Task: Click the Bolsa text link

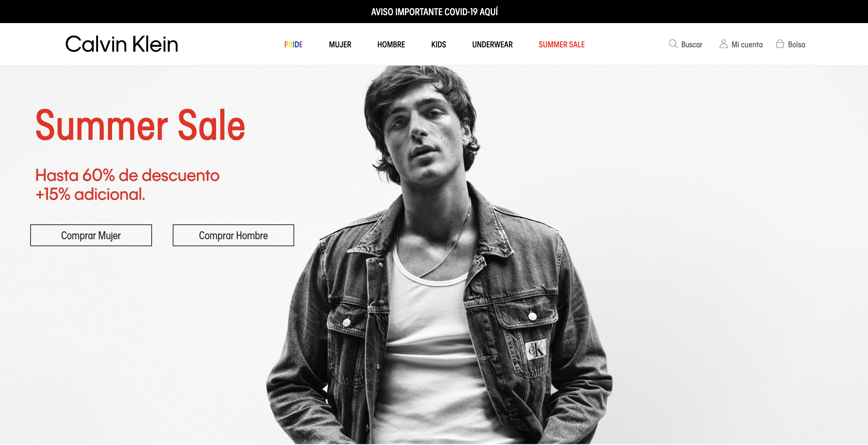Action: (x=796, y=45)
